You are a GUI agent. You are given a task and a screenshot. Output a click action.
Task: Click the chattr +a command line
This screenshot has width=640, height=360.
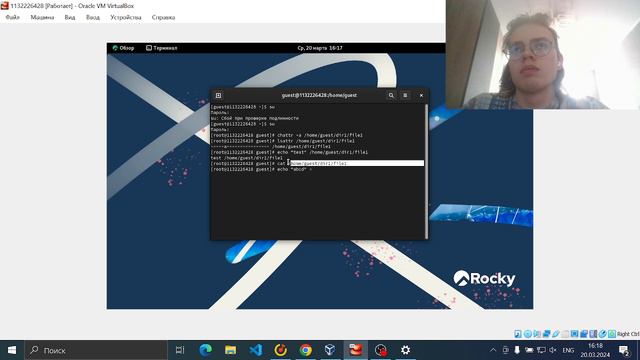tap(287, 135)
